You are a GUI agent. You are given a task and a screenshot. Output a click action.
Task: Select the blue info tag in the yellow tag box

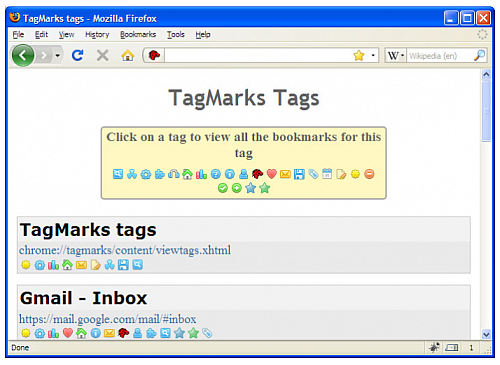(230, 174)
